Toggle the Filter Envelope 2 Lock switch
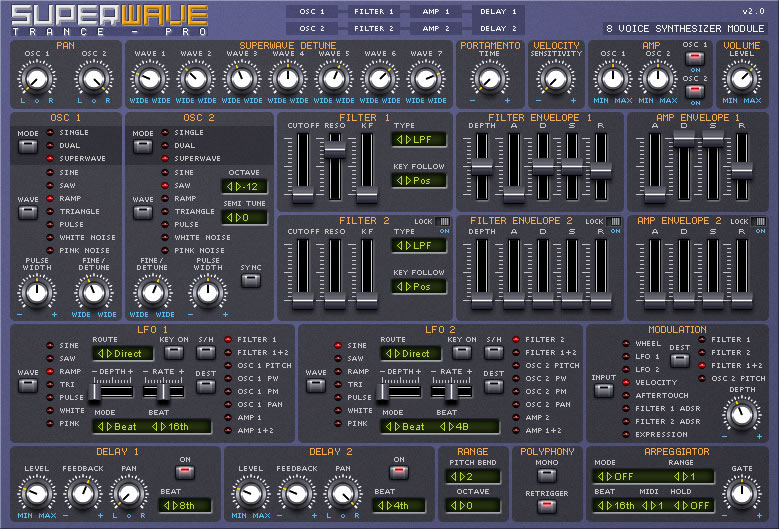 tap(614, 222)
